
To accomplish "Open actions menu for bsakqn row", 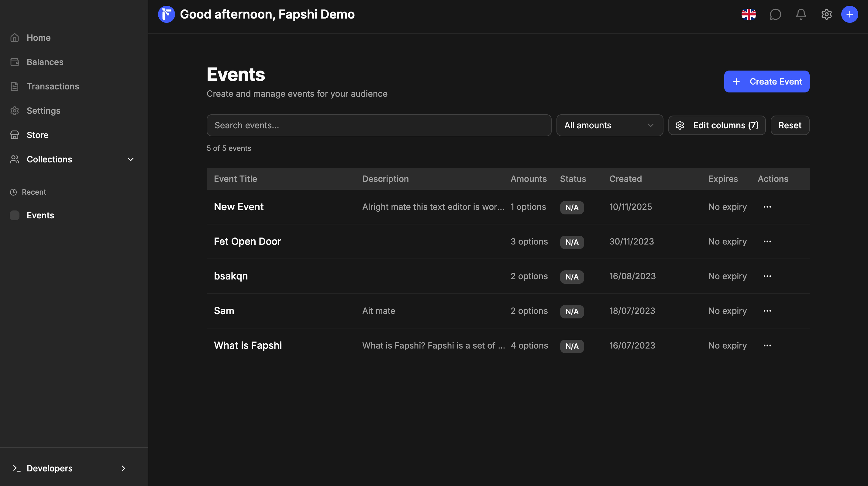I will [x=767, y=276].
